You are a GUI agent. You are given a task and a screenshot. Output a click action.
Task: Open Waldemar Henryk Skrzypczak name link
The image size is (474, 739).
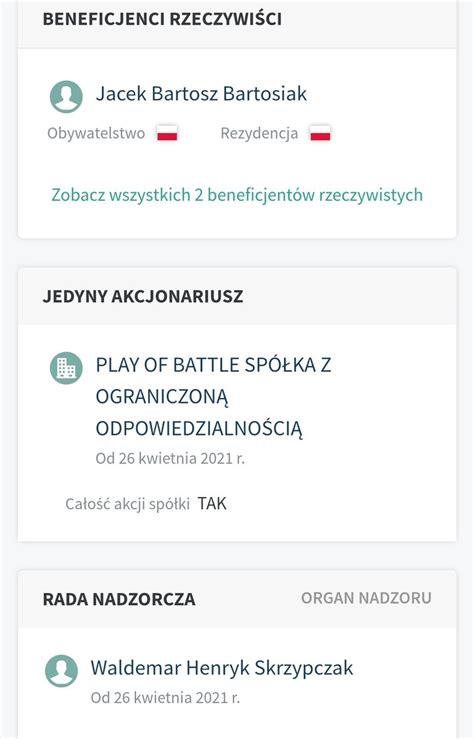click(x=222, y=668)
